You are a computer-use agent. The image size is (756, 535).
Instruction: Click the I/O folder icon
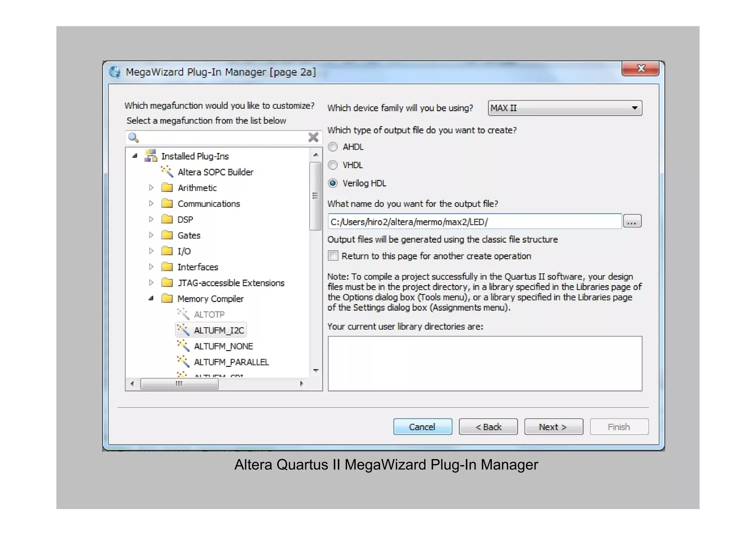coord(167,251)
